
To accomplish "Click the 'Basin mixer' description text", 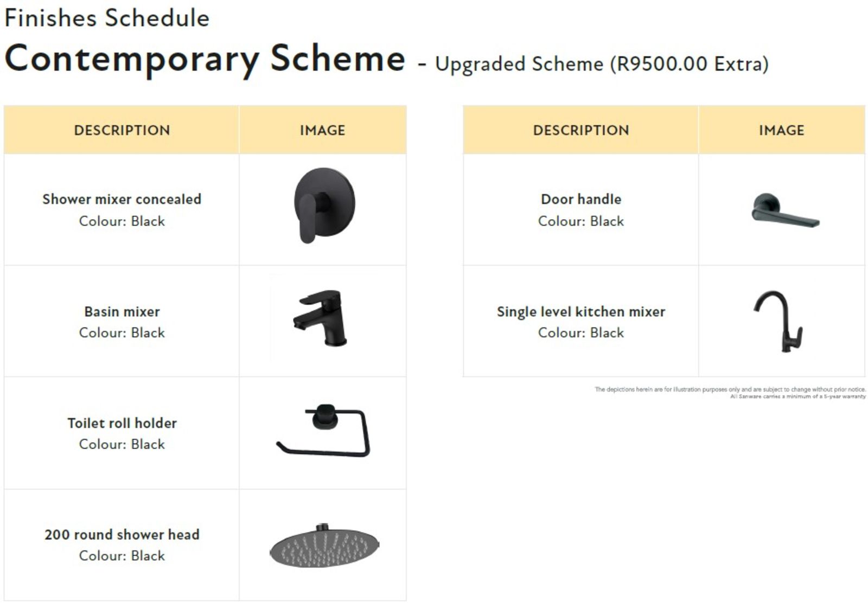I will coord(122,311).
